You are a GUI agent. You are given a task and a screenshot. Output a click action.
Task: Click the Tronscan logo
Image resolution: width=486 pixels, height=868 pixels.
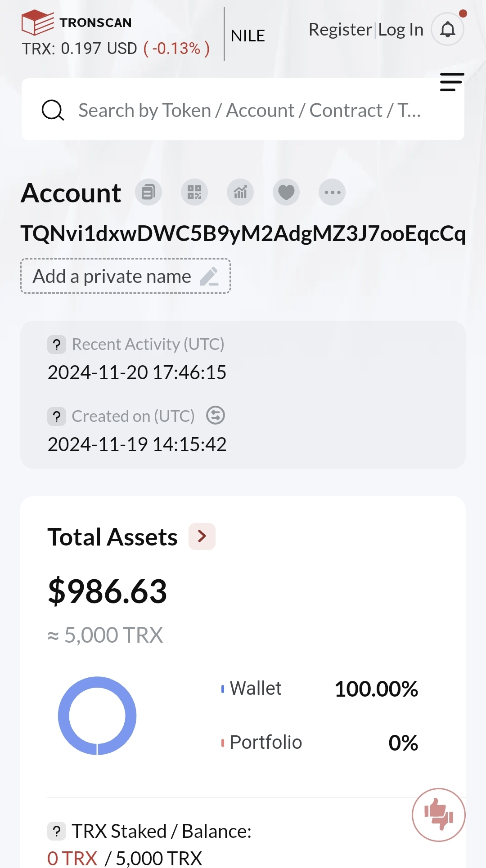pyautogui.click(x=76, y=22)
